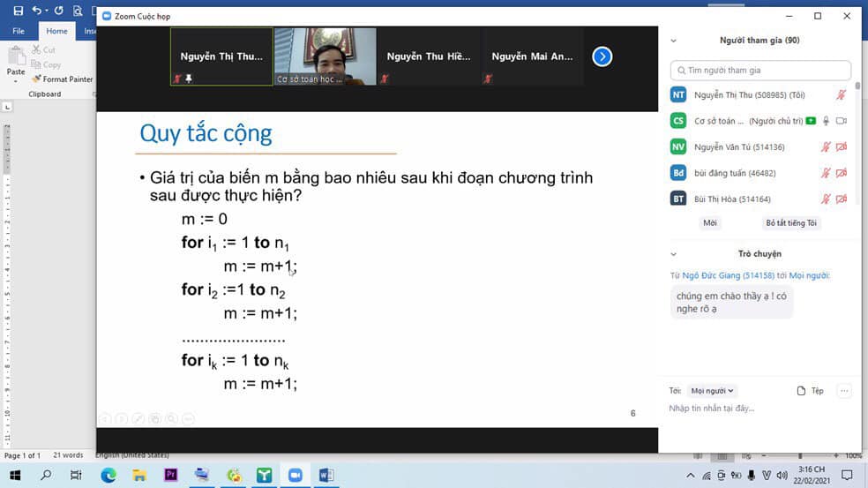Open the Mọi người recipient dropdown
Screen dimensions: 868x488
coord(712,391)
